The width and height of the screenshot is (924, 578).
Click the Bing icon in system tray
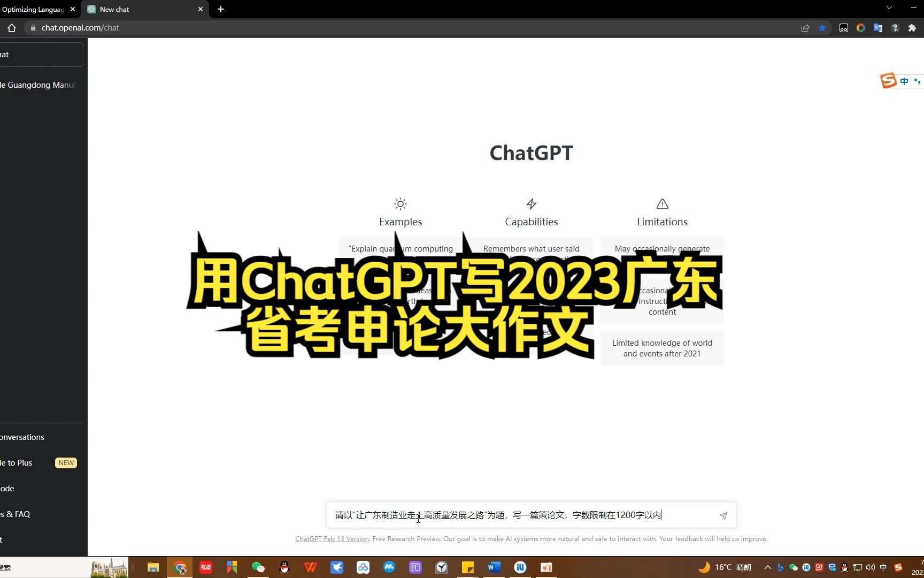coord(781,567)
